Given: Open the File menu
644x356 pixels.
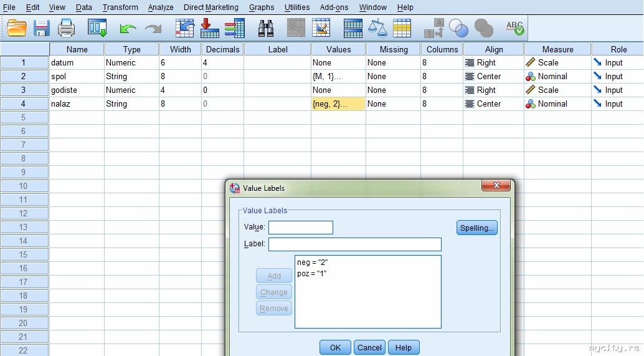Looking at the screenshot, I should [9, 7].
